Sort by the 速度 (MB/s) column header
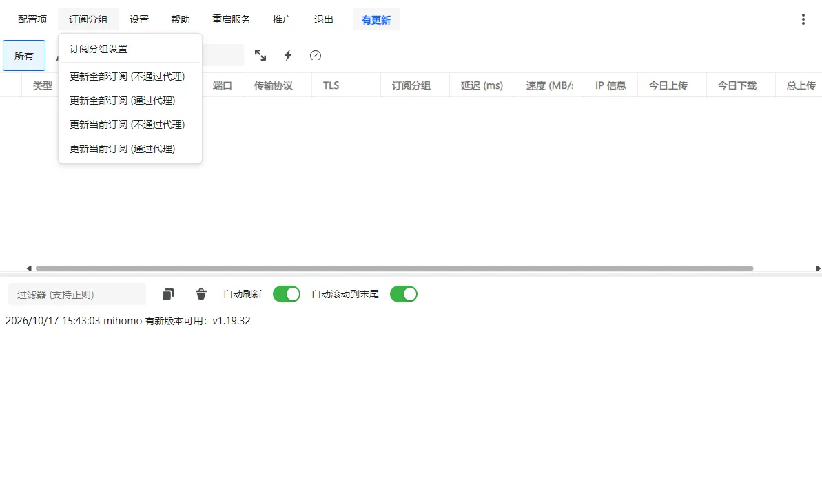822x504 pixels. tap(549, 85)
